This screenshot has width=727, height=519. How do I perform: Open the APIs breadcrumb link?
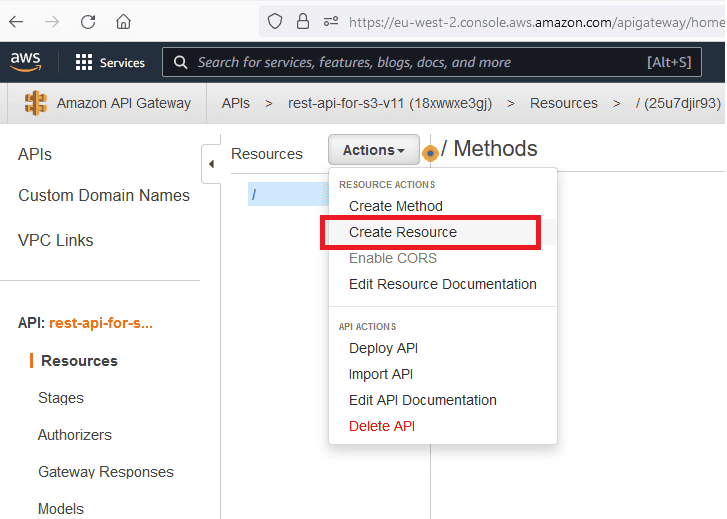click(x=236, y=103)
